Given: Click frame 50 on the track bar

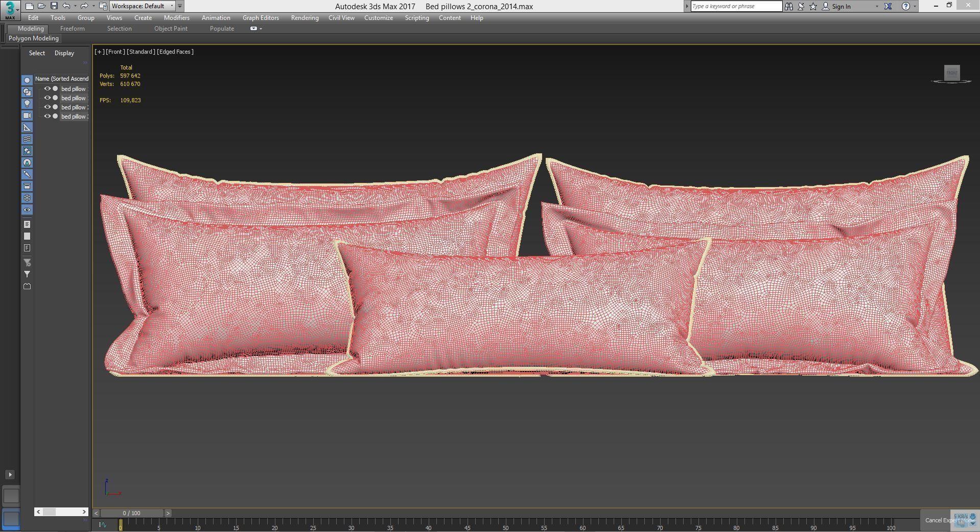Looking at the screenshot, I should (505, 525).
